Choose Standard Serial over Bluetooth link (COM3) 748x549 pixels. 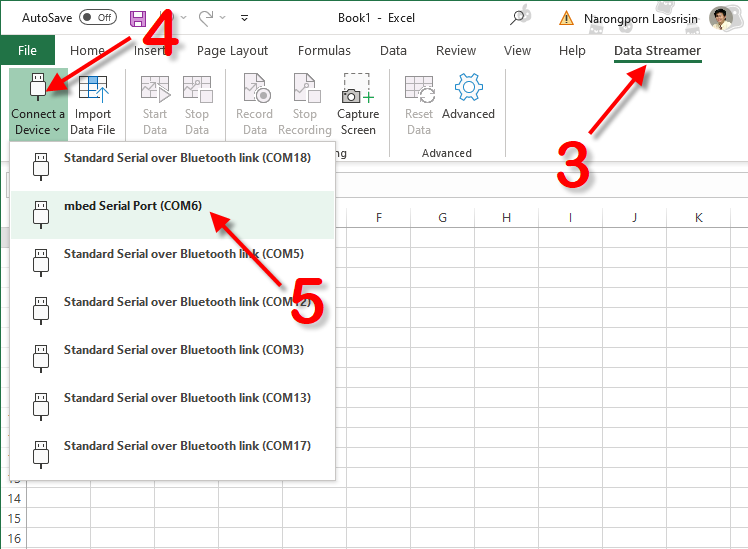click(173, 359)
